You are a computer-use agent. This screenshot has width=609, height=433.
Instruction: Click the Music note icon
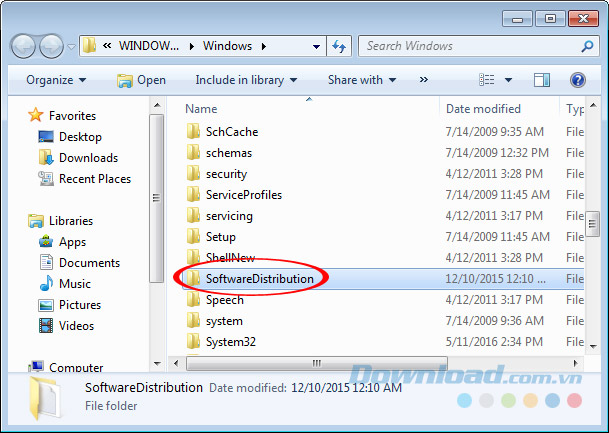(46, 283)
